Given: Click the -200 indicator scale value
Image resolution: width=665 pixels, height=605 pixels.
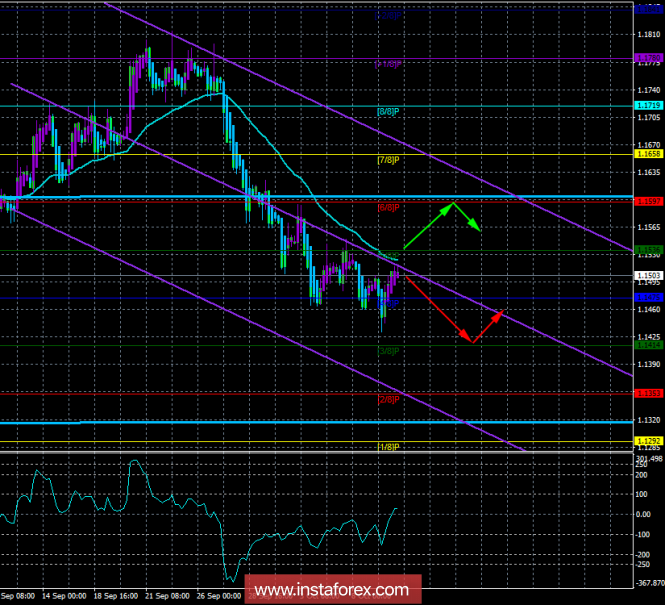Looking at the screenshot, I should pos(642,555).
